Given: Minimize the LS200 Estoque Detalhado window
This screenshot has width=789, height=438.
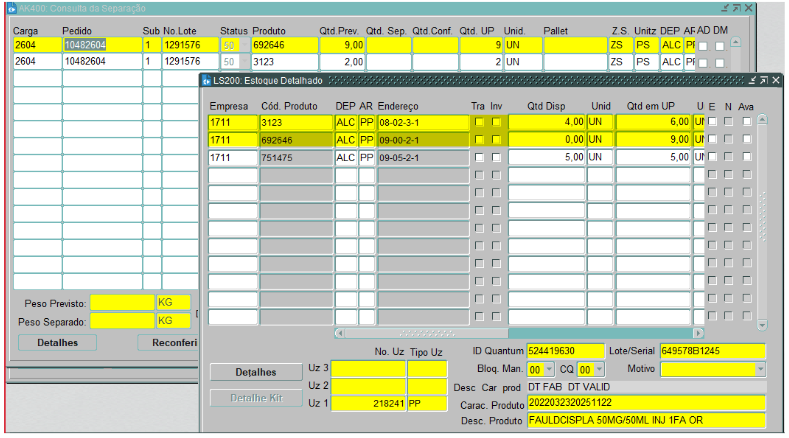Looking at the screenshot, I should pos(751,80).
